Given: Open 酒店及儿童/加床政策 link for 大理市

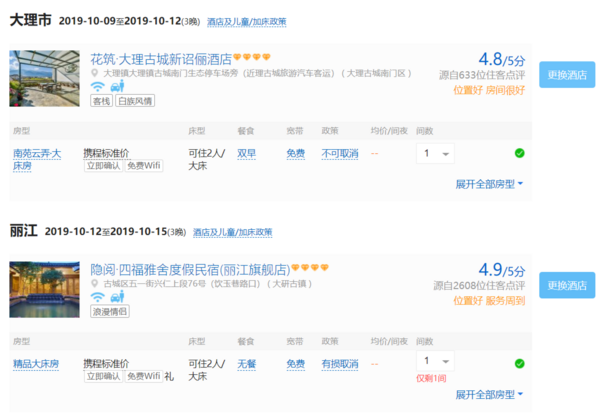Looking at the screenshot, I should pos(246,22).
